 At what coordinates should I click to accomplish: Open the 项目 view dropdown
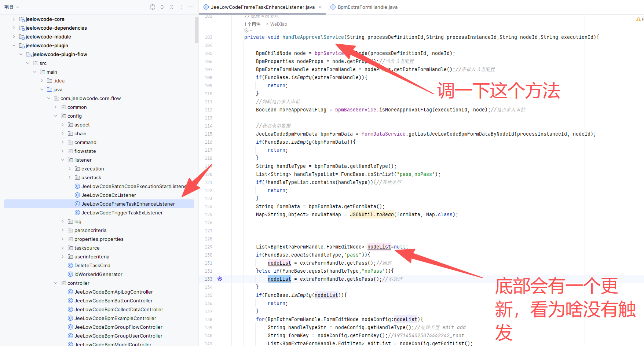point(12,7)
